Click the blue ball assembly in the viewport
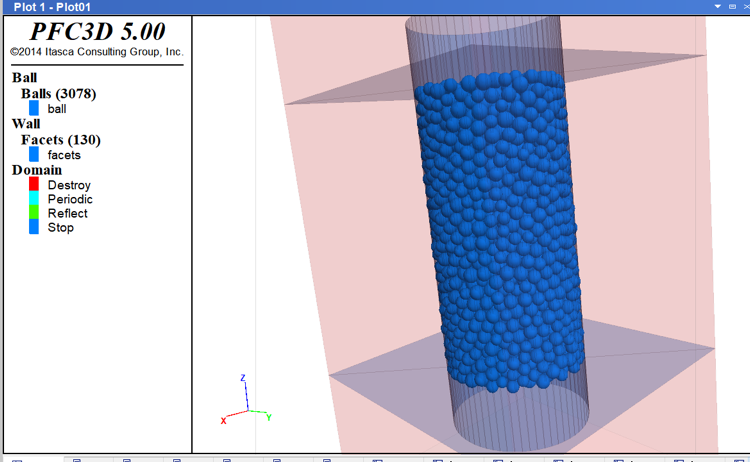This screenshot has height=462, width=750. point(500,230)
